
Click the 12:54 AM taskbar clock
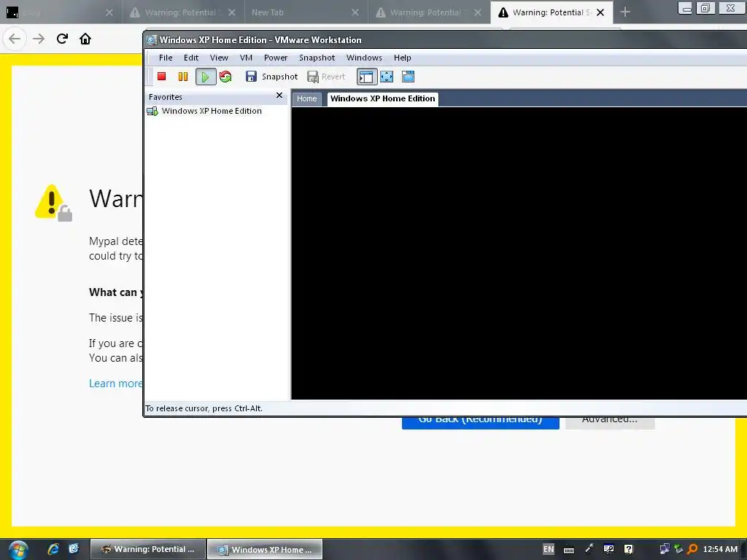[720, 549]
